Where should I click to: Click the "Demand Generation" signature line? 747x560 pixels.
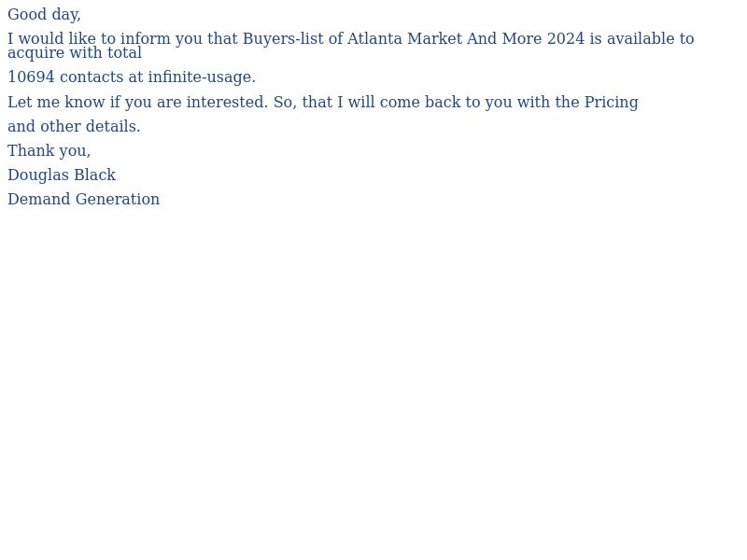[83, 200]
